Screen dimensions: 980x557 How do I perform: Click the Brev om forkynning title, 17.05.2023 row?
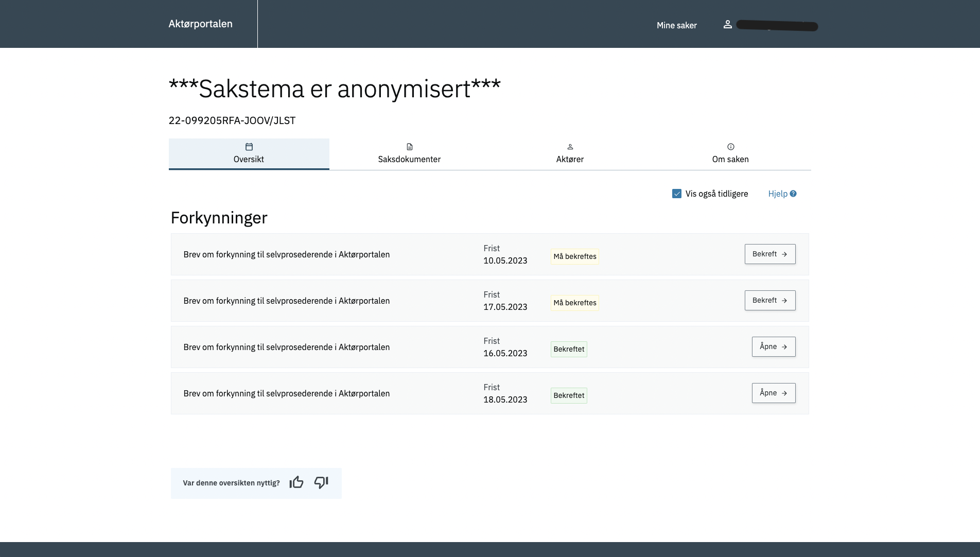pos(287,301)
